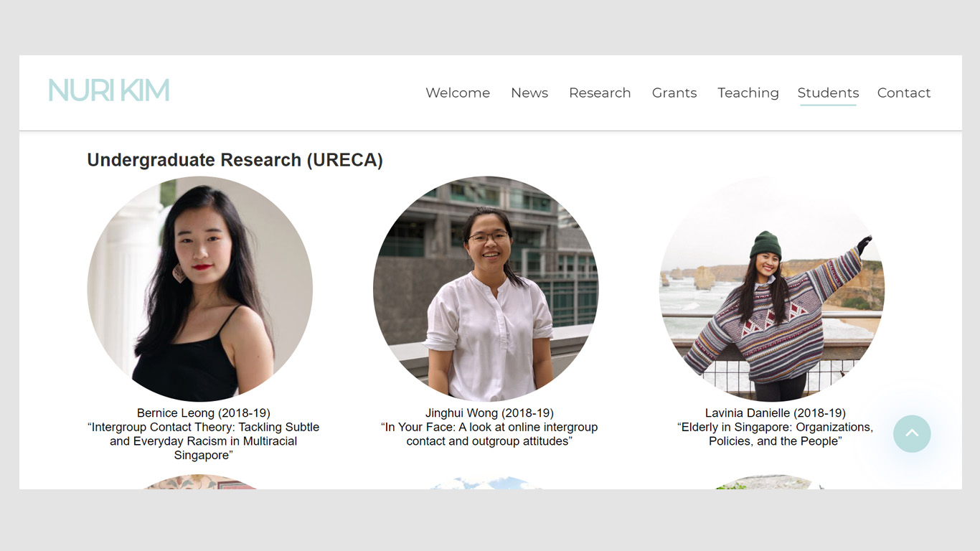Open the Welcome page

coord(458,93)
